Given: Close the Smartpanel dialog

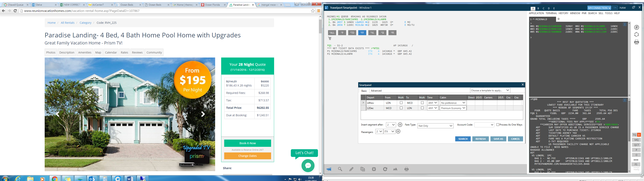Looking at the screenshot, I should click(x=522, y=85).
